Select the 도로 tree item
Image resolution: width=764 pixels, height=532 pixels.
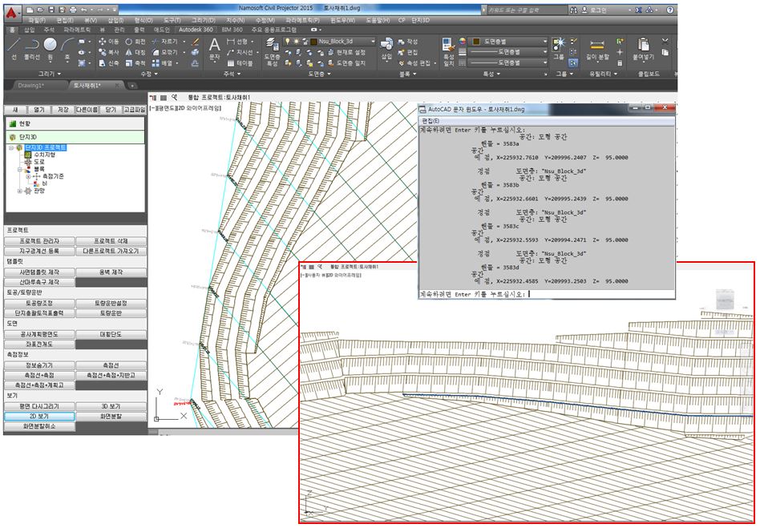coord(39,162)
